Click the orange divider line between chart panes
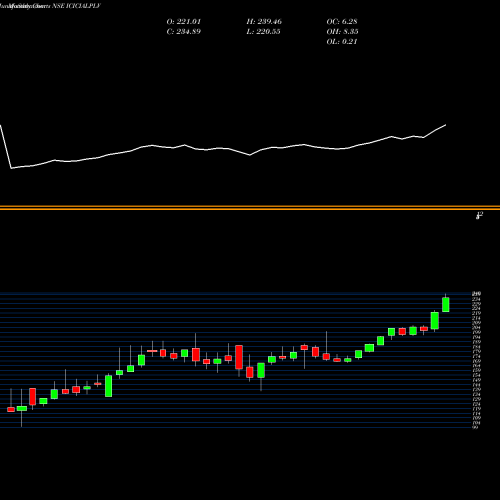The image size is (500, 500). coord(250,208)
